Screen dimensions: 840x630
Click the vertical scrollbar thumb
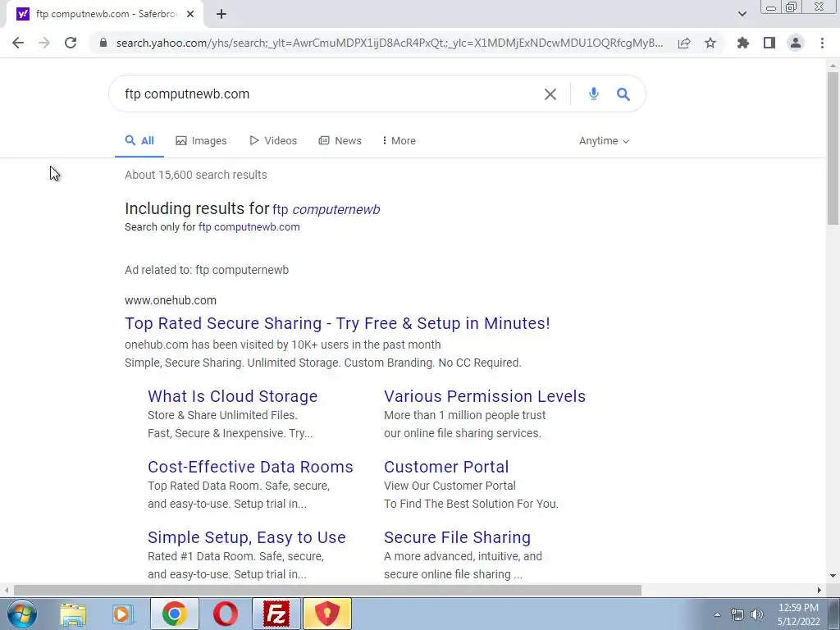pyautogui.click(x=833, y=148)
